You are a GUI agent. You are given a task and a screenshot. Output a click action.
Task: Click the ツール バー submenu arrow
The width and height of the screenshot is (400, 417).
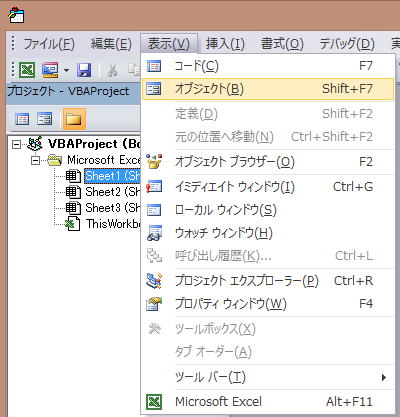click(384, 377)
